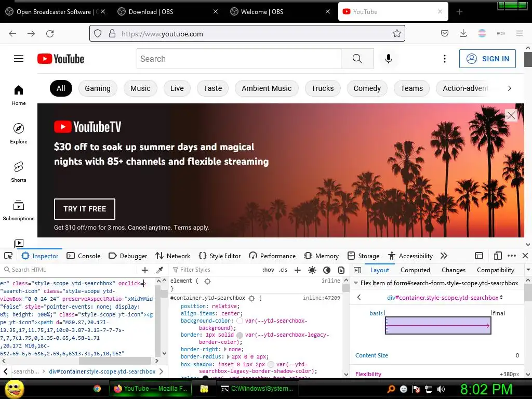Reload the current page
The width and height of the screenshot is (532, 399).
(50, 34)
